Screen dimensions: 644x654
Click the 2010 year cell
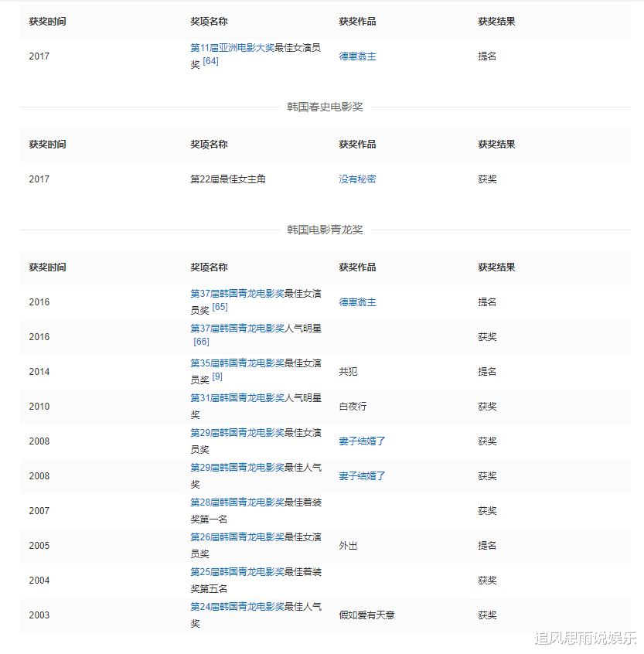click(x=39, y=407)
